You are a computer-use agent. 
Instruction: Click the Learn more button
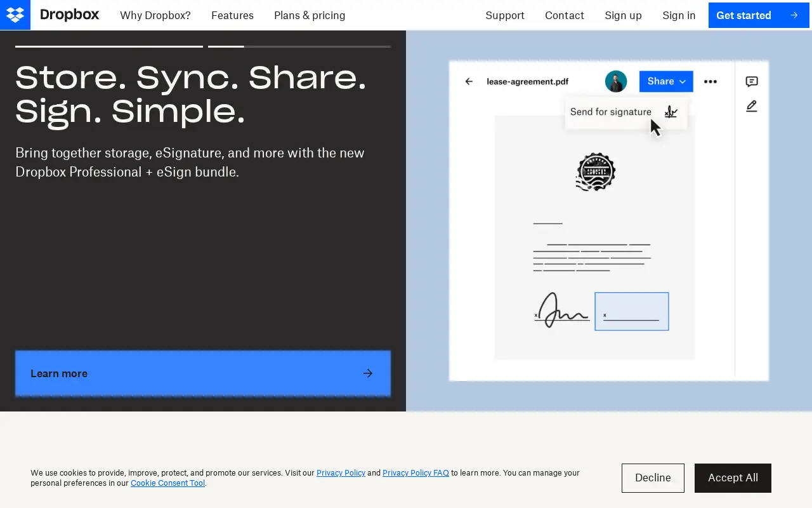click(203, 373)
